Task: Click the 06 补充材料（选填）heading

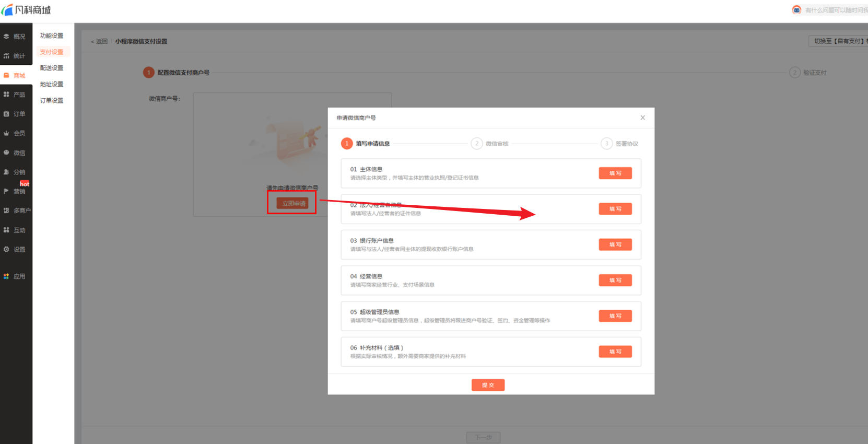Action: 377,348
